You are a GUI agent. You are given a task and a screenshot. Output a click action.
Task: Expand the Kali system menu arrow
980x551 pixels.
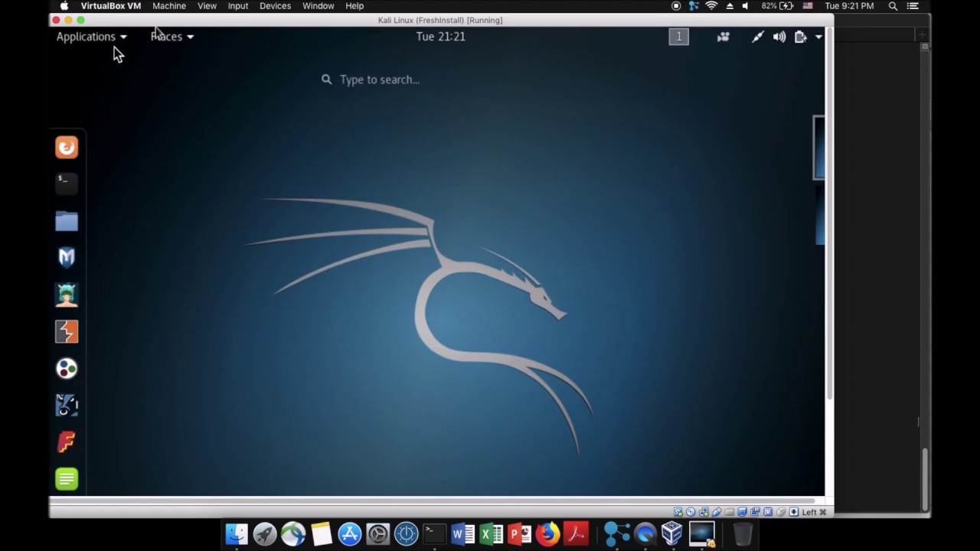818,37
